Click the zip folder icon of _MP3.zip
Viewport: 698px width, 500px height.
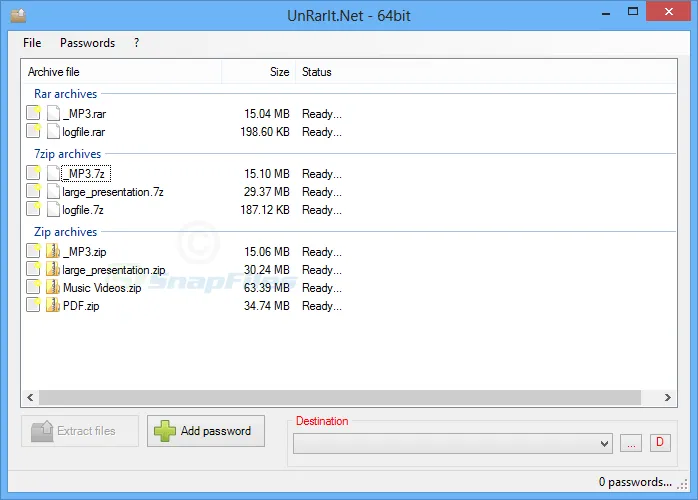tap(53, 251)
